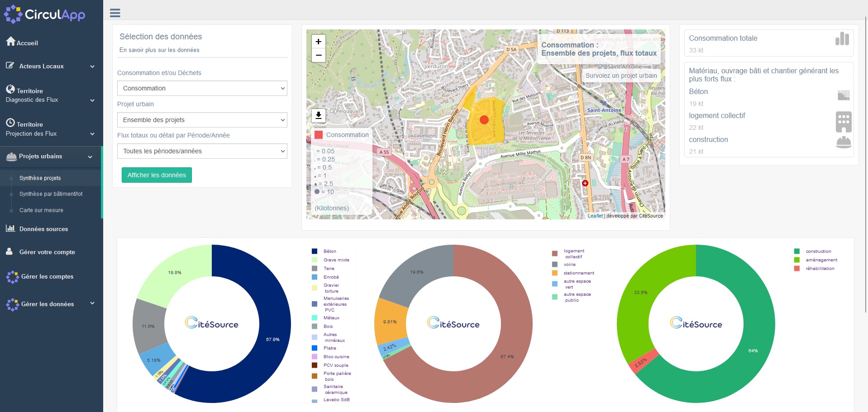Viewport: 868px width, 412px height.
Task: Zoom in on the map
Action: 318,42
